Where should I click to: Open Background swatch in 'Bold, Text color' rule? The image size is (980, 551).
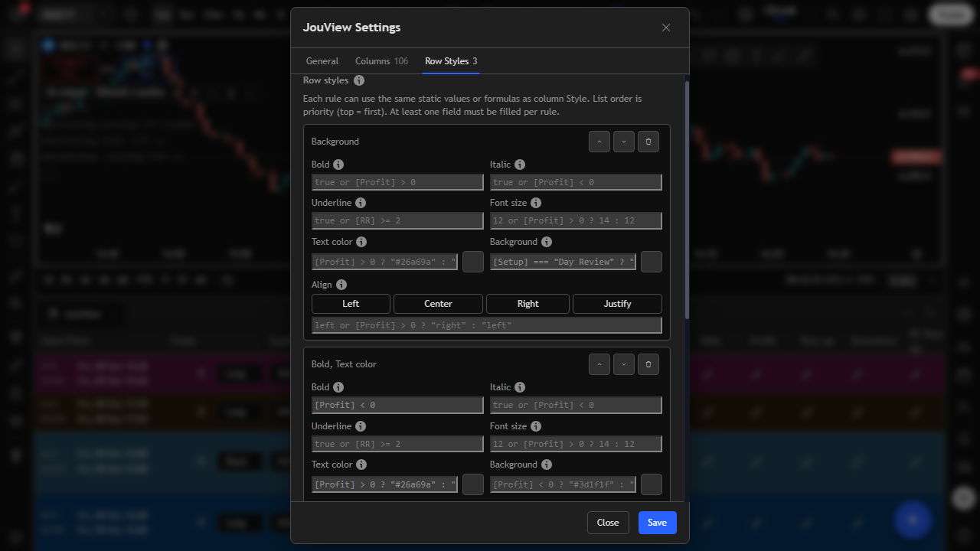click(x=652, y=484)
